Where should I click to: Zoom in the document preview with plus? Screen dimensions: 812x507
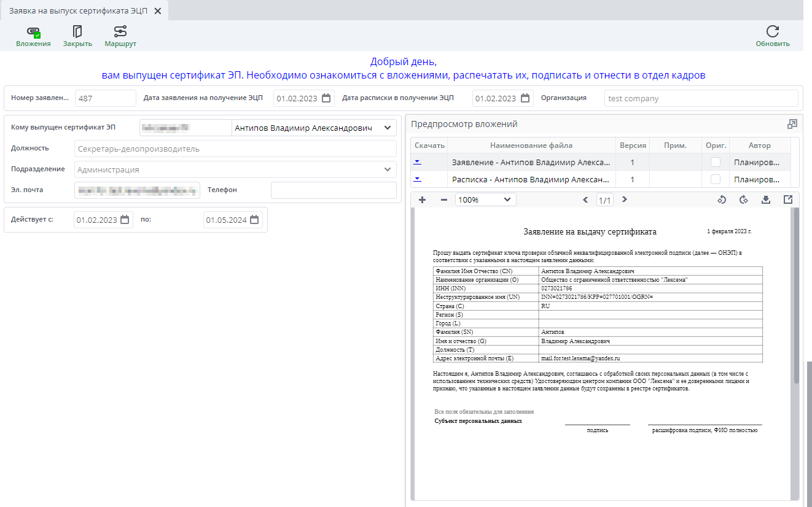(x=422, y=199)
